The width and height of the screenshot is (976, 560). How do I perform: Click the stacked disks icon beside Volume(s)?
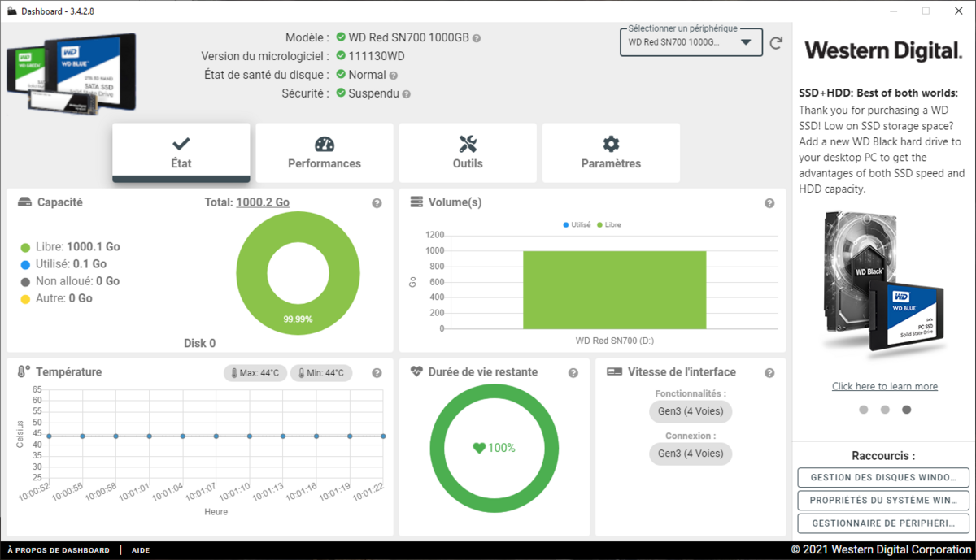coord(416,202)
